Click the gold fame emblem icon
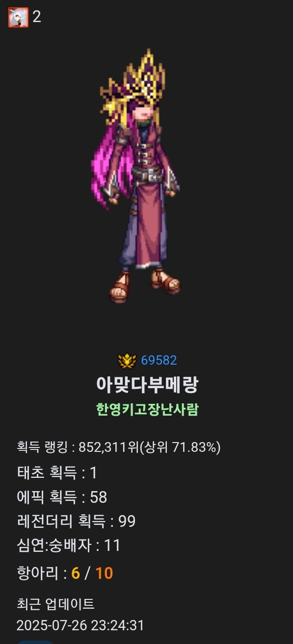 [127, 361]
